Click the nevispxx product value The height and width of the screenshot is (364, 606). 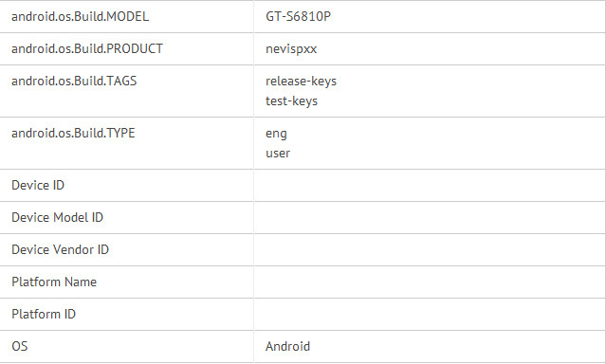291,49
